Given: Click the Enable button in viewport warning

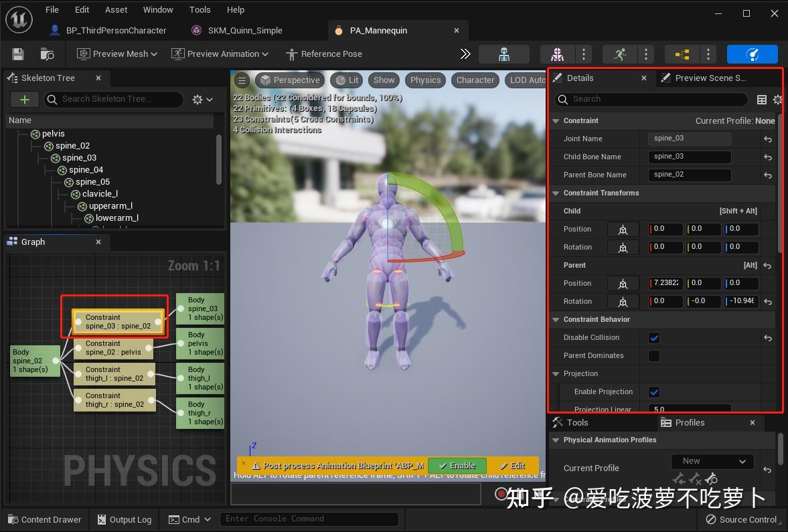Looking at the screenshot, I should click(x=457, y=465).
